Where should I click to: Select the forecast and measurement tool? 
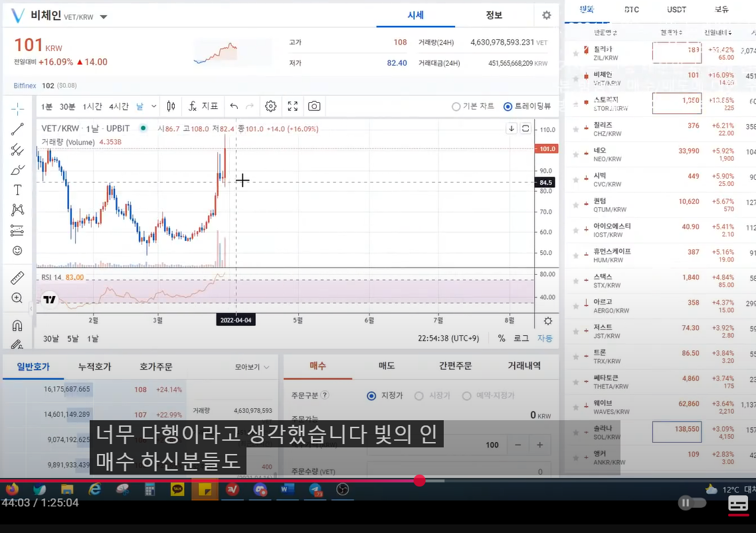coord(17,230)
